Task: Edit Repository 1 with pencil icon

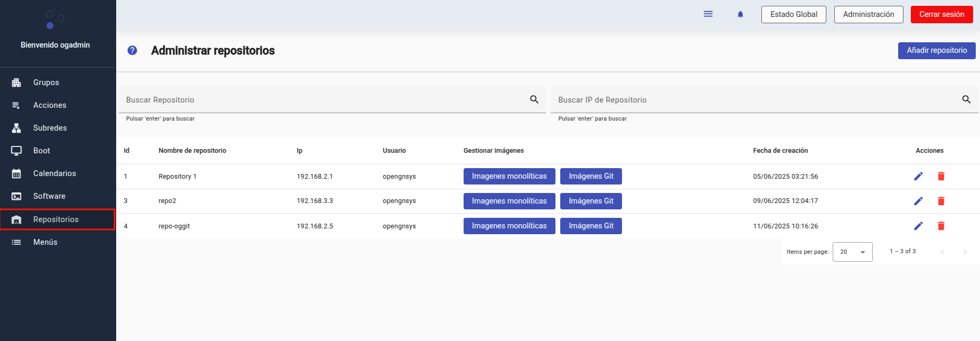Action: click(918, 176)
